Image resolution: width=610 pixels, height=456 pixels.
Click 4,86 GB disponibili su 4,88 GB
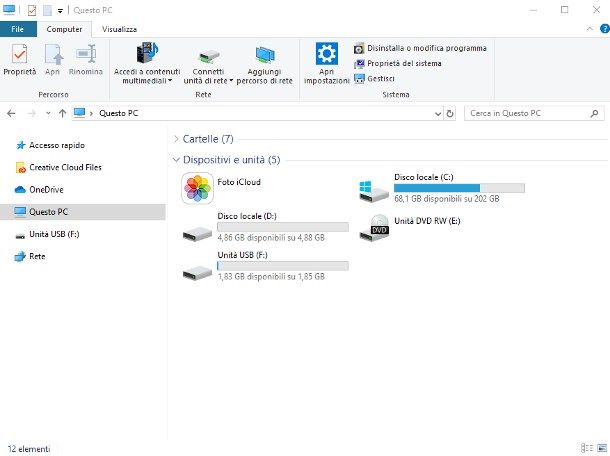coord(271,238)
